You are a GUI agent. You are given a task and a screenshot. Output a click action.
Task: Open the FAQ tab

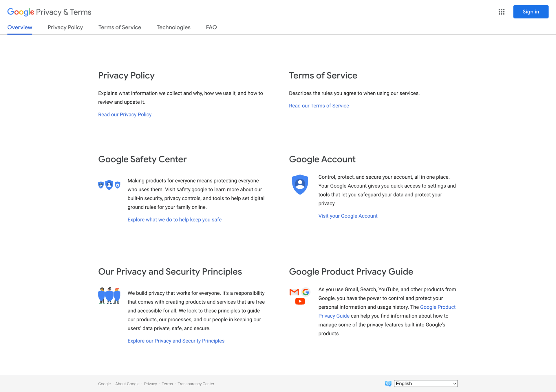tap(211, 27)
